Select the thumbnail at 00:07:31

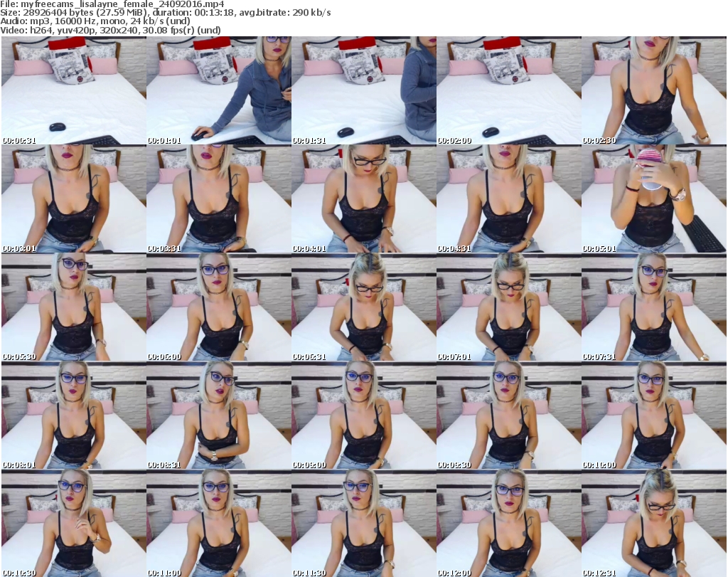point(653,307)
